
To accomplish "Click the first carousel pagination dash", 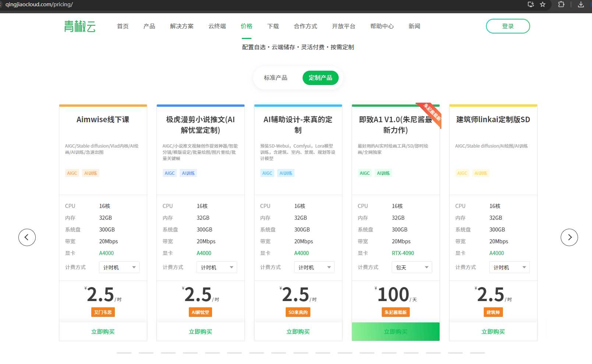I will [x=124, y=353].
